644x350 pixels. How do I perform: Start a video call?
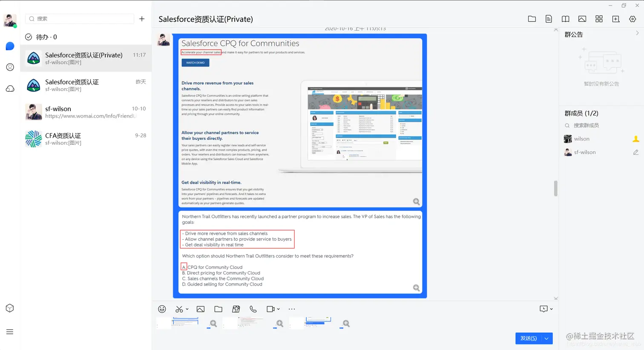pyautogui.click(x=270, y=309)
